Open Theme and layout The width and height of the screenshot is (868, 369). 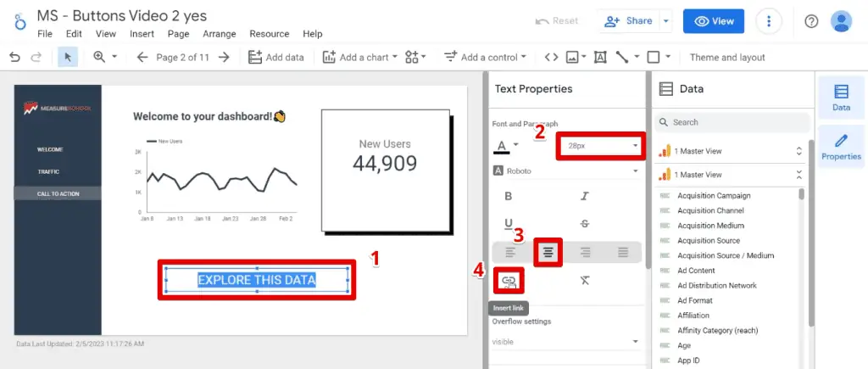click(x=727, y=57)
